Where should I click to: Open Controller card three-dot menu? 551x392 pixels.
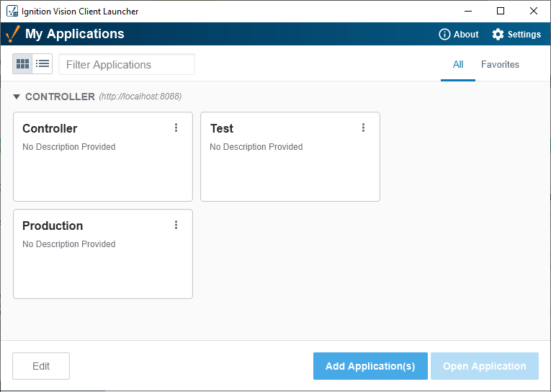click(176, 128)
